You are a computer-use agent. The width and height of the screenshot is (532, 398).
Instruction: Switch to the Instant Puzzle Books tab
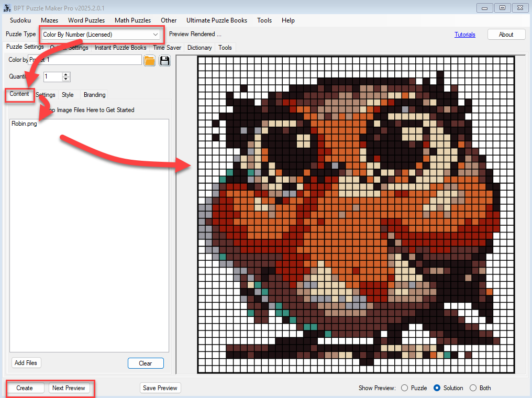point(120,48)
